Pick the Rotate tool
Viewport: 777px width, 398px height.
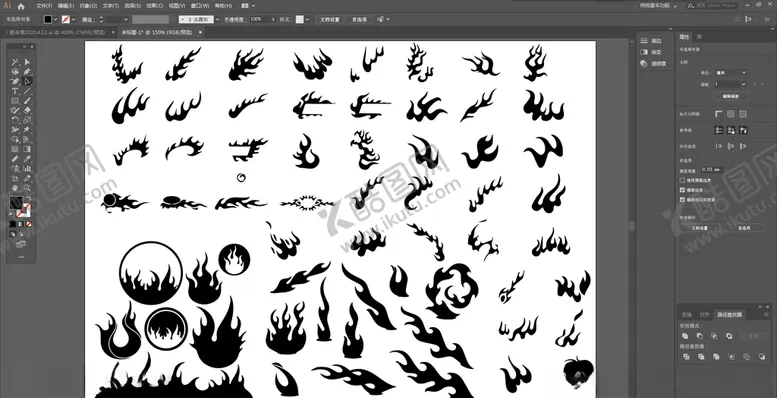click(x=15, y=120)
